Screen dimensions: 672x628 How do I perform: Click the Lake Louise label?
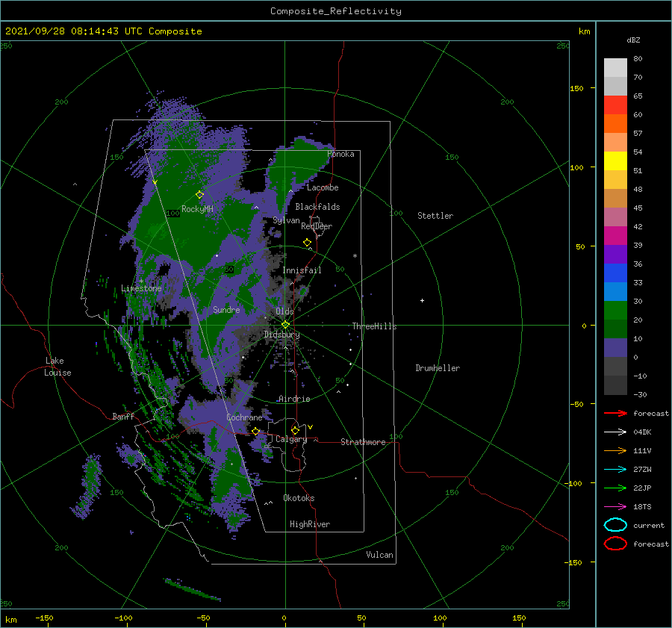pyautogui.click(x=57, y=367)
